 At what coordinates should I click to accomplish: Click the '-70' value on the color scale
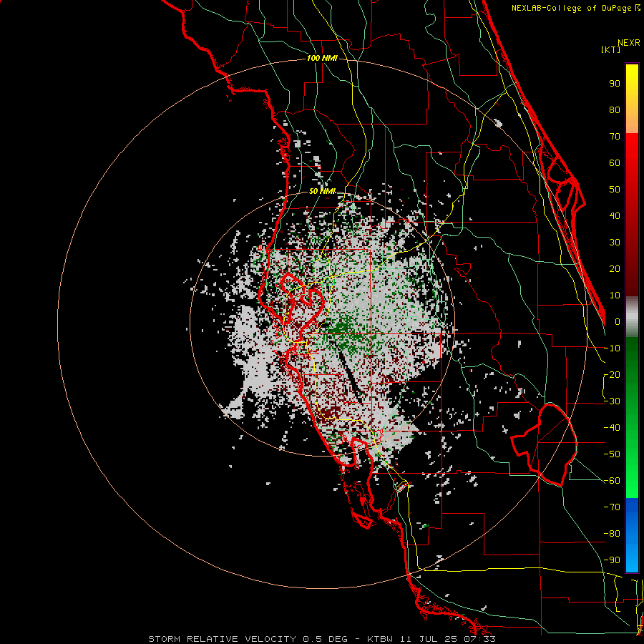pos(612,507)
